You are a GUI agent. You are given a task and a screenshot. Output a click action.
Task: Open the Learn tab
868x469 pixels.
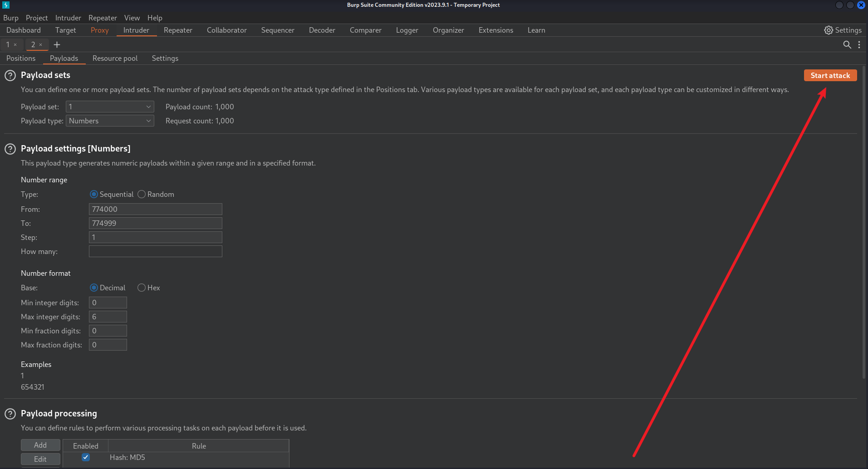[536, 30]
